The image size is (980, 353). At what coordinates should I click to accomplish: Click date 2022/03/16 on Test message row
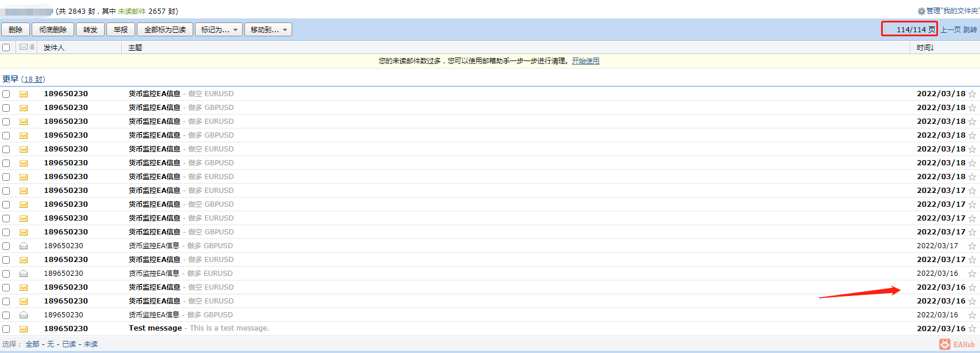(941, 329)
